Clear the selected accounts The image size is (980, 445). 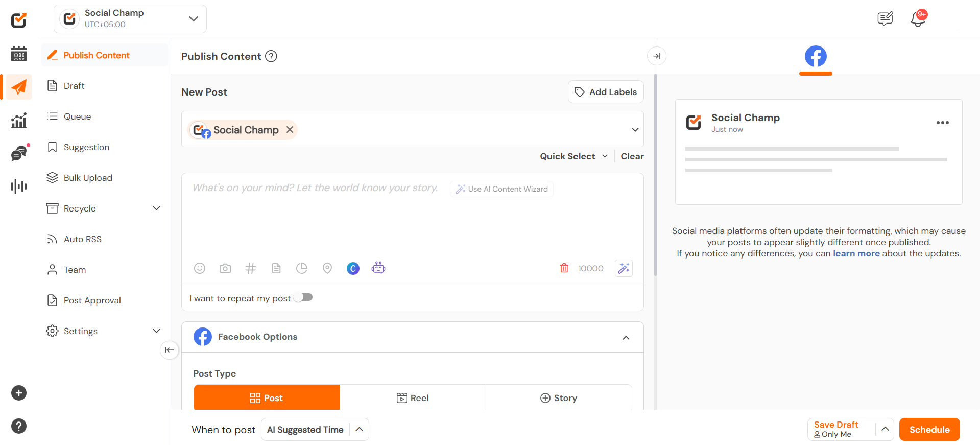(x=632, y=156)
